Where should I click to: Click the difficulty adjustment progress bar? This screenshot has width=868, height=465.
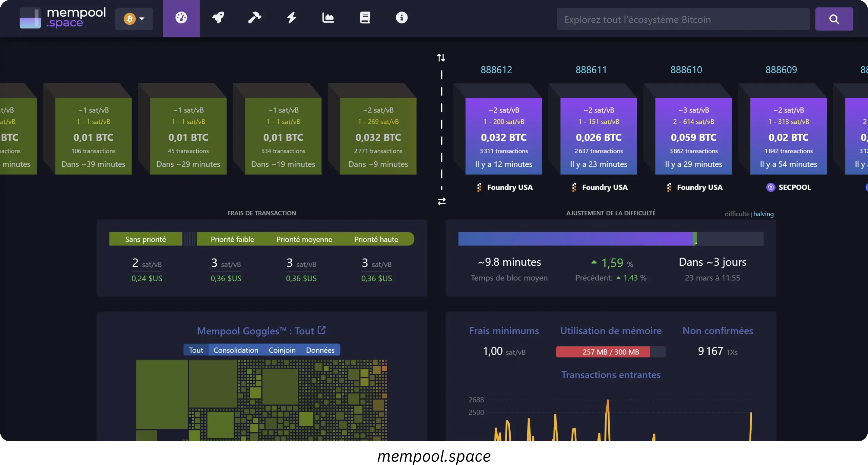tap(610, 239)
